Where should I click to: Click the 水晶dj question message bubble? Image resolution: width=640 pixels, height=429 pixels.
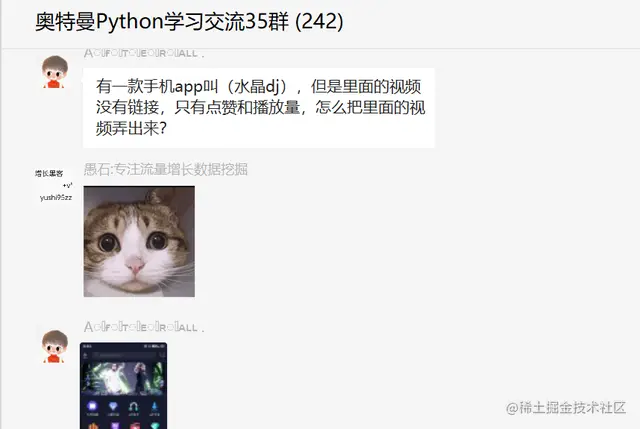259,108
